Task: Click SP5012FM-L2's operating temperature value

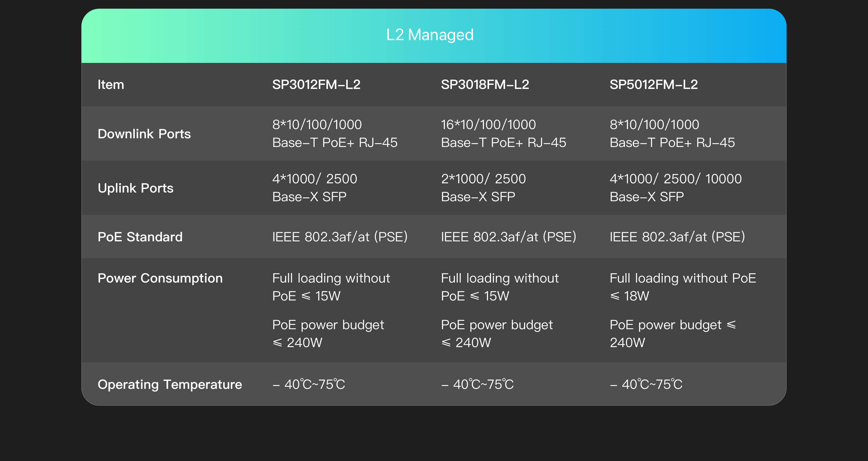Action: [646, 385]
